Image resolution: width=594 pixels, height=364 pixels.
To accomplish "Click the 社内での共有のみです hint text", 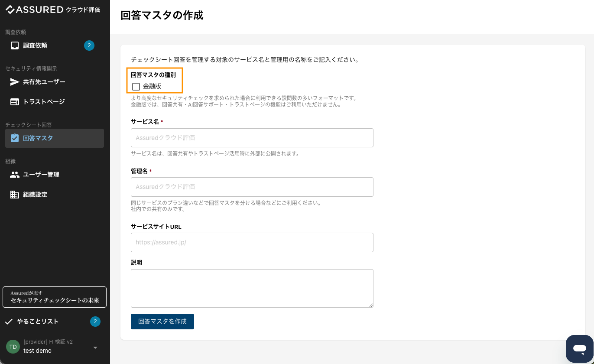I will pos(158,209).
